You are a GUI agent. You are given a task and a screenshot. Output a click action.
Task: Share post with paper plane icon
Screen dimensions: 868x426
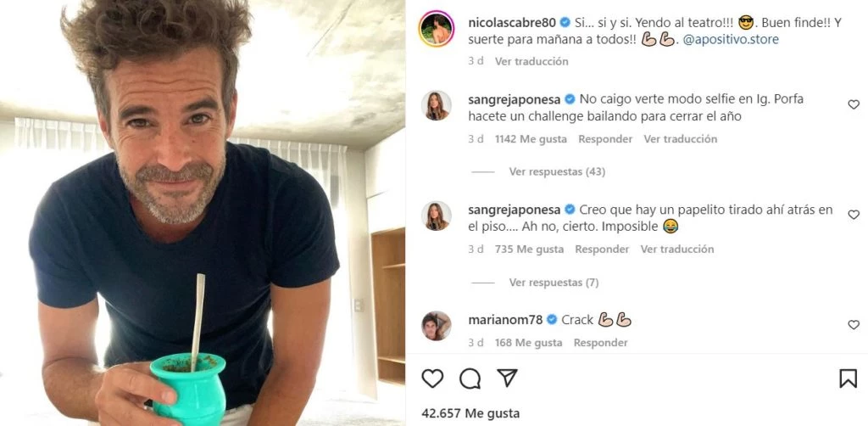tap(507, 378)
